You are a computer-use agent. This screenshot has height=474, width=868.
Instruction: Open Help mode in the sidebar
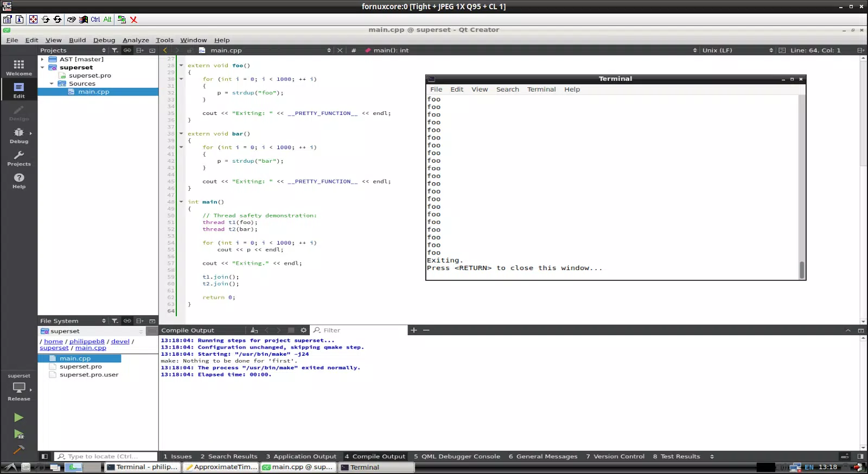(19, 181)
